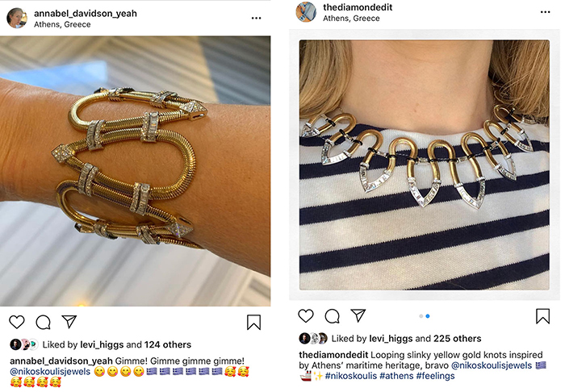Screen dimensions: 565x392
Task: Share the bracelet post via paper plane
Action: (x=69, y=321)
